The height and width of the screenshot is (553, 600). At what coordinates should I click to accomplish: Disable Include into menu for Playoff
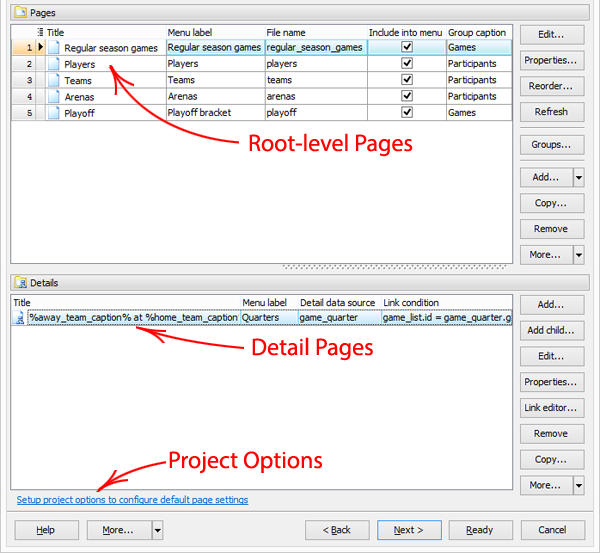[406, 113]
